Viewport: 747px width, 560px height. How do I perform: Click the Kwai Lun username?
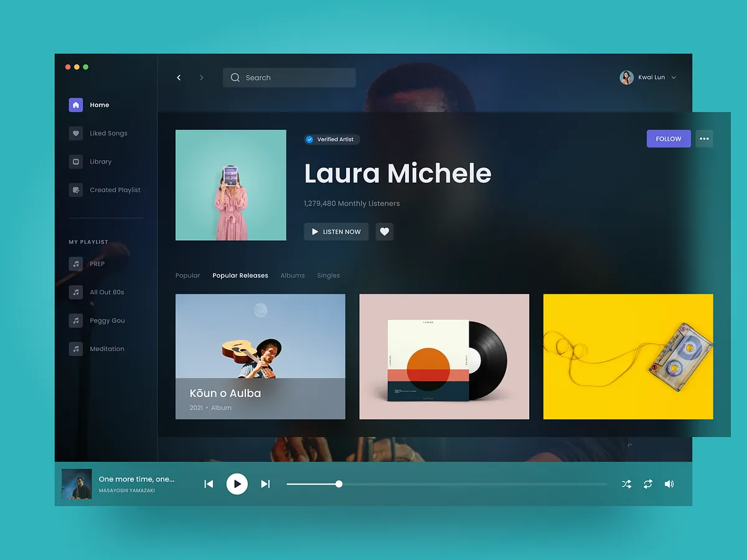pyautogui.click(x=652, y=78)
